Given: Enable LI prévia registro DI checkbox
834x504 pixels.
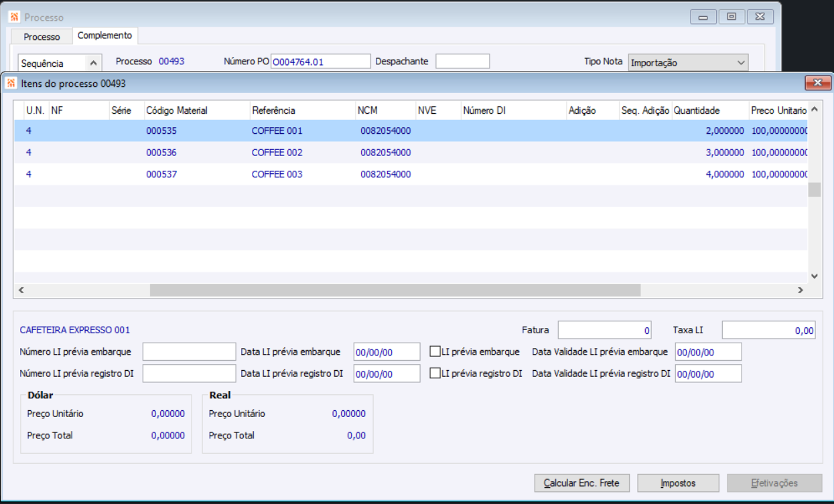Looking at the screenshot, I should [435, 373].
